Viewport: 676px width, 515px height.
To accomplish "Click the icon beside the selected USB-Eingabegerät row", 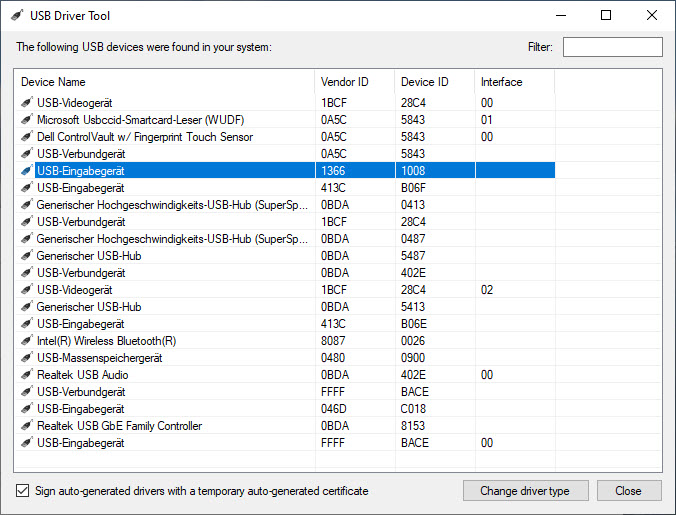I will tap(27, 171).
